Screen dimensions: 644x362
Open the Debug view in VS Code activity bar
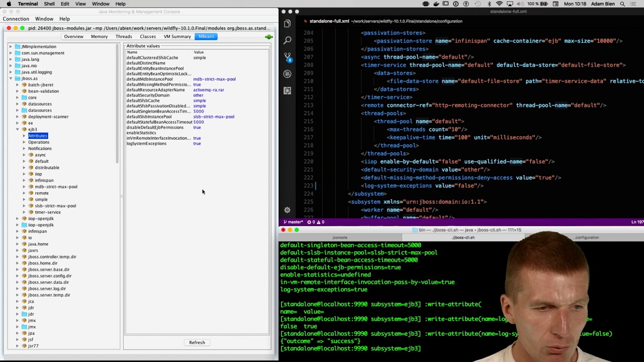287,74
